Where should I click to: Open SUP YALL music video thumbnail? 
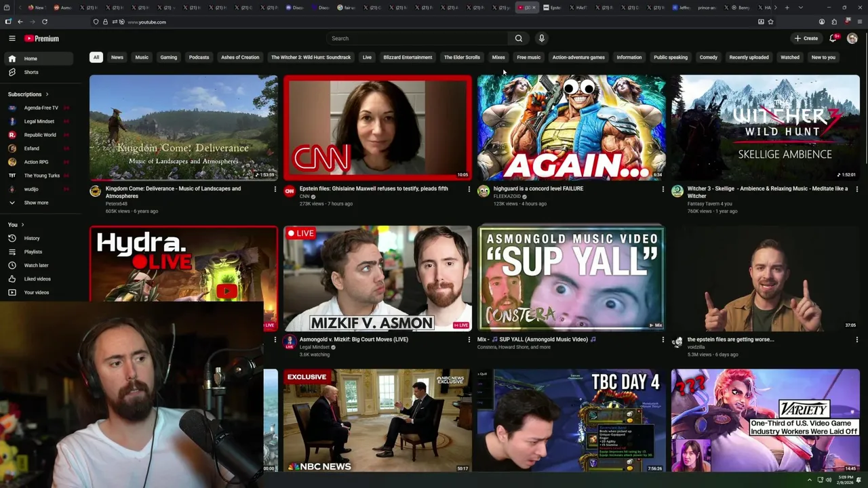click(572, 278)
